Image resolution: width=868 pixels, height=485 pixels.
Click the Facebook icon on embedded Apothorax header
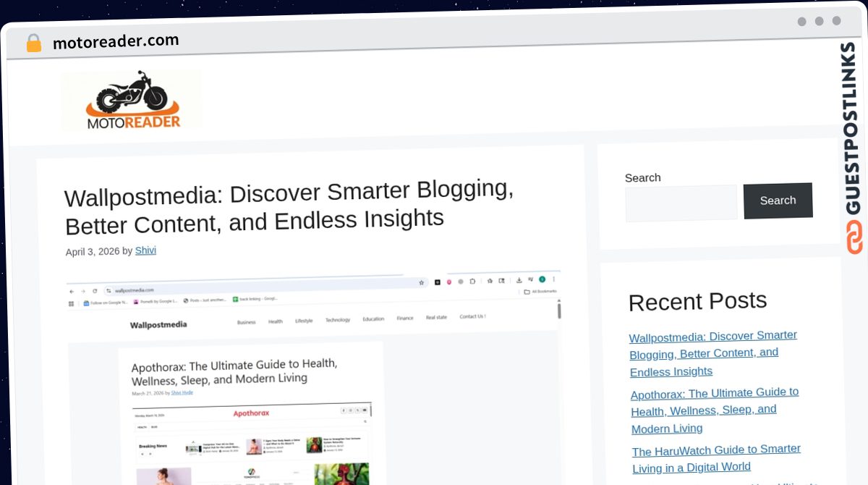(x=344, y=410)
